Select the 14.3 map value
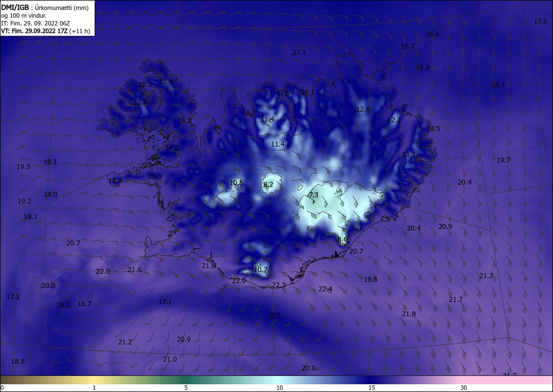 (x=172, y=148)
